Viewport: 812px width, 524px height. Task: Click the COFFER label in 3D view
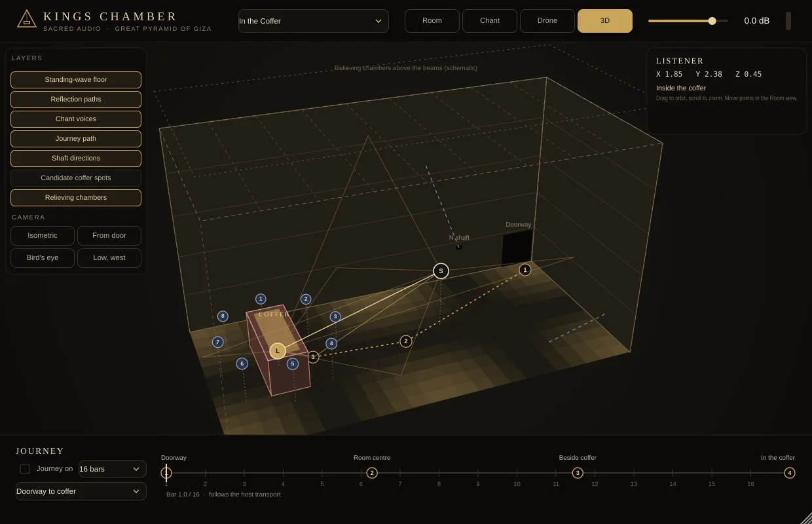pos(274,314)
